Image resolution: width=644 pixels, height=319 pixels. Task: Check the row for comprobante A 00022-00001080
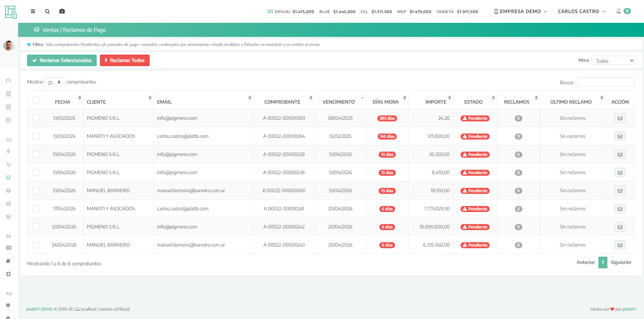click(36, 118)
